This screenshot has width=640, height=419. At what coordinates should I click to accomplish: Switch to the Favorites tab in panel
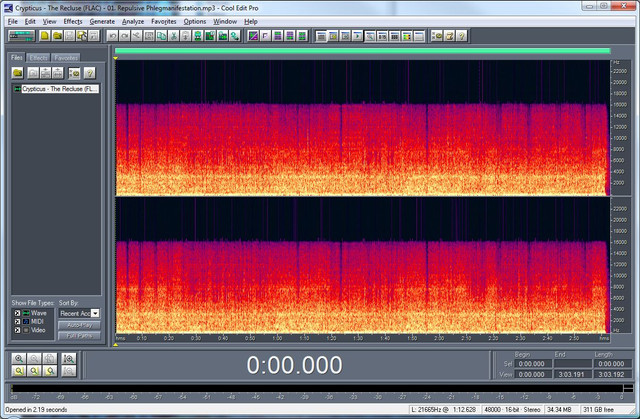point(66,58)
